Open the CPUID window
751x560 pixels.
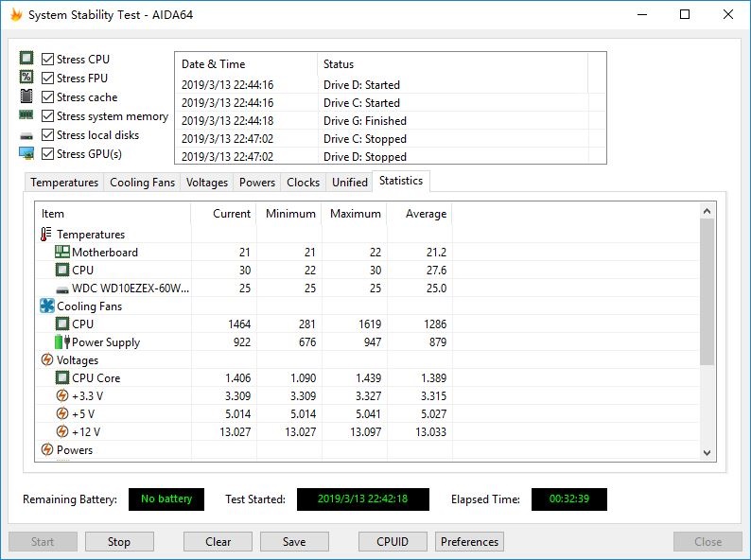coord(393,542)
